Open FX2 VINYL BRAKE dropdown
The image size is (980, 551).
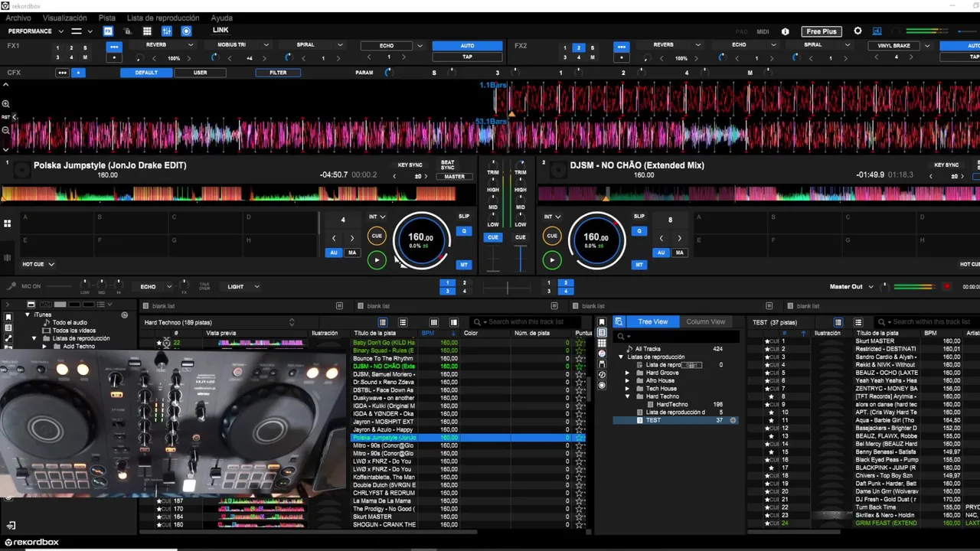(927, 46)
